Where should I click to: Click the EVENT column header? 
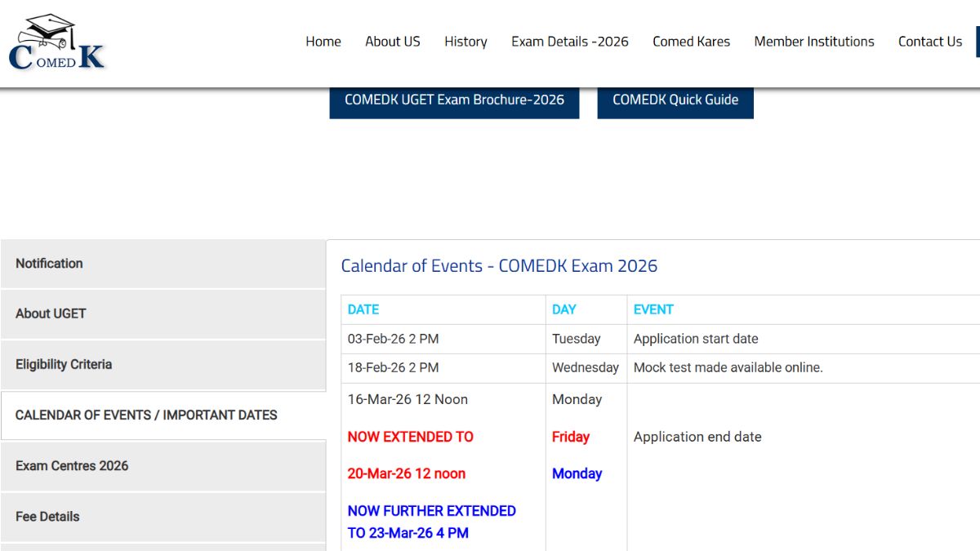click(653, 309)
